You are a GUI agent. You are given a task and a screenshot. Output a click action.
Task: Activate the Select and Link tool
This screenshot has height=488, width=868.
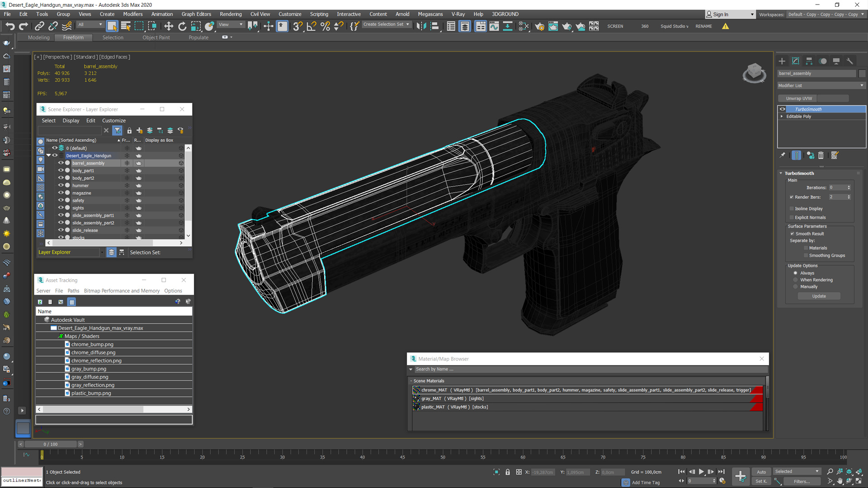tap(39, 26)
